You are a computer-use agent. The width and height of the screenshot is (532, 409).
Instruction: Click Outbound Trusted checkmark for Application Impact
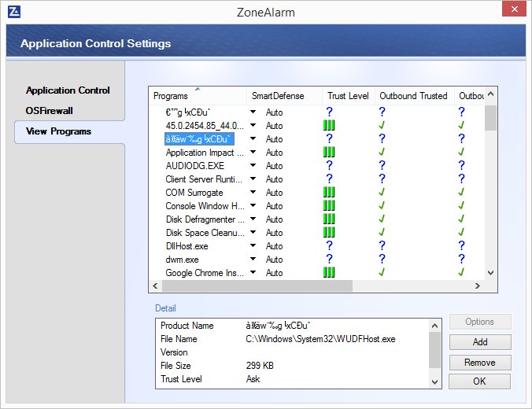pyautogui.click(x=382, y=152)
